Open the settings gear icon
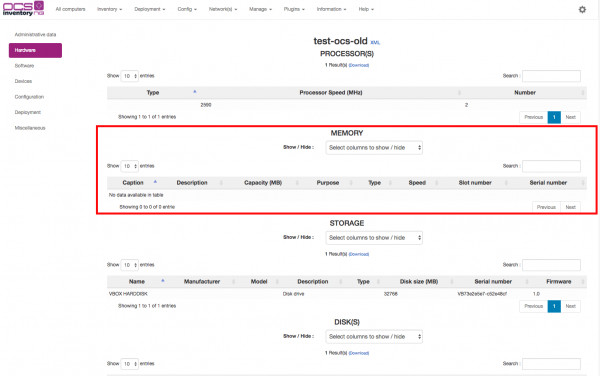Screen dimensions: 600x376 pos(582,10)
